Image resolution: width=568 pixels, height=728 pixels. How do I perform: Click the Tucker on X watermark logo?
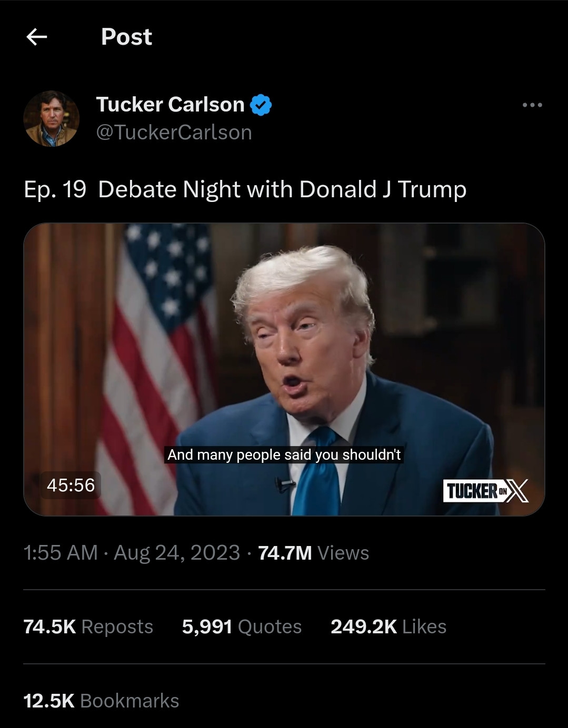pyautogui.click(x=485, y=491)
